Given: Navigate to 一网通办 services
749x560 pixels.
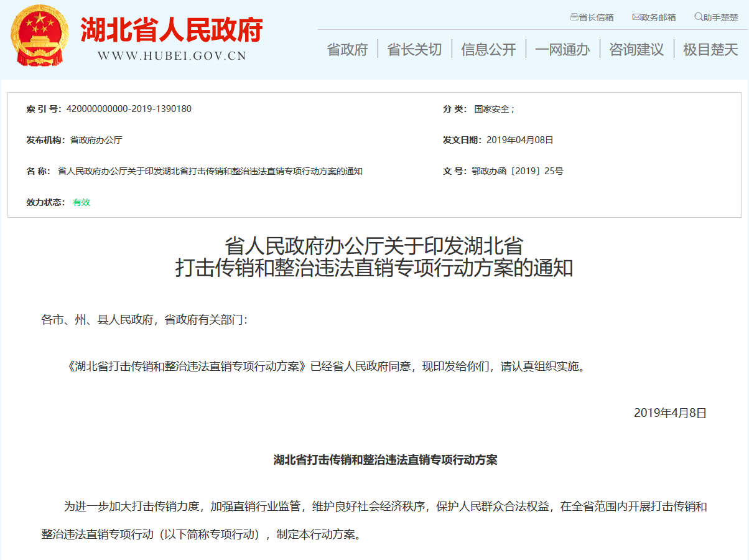Looking at the screenshot, I should pos(562,49).
